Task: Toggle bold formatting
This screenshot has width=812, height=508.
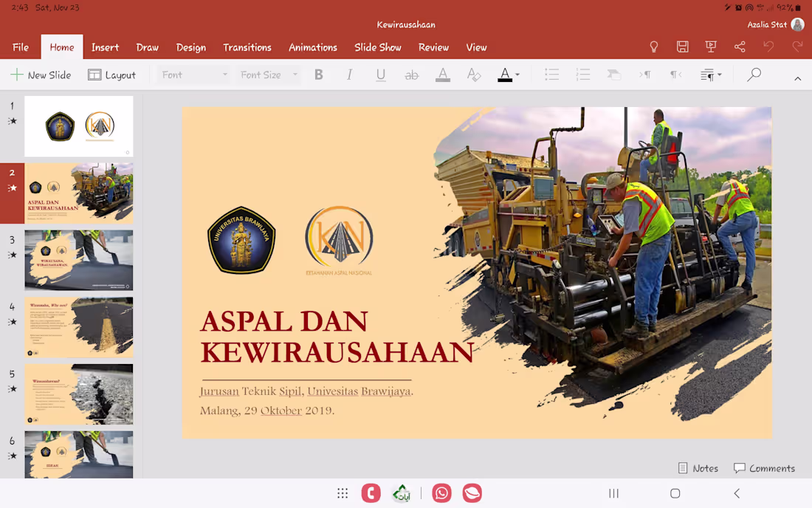Action: [x=319, y=74]
